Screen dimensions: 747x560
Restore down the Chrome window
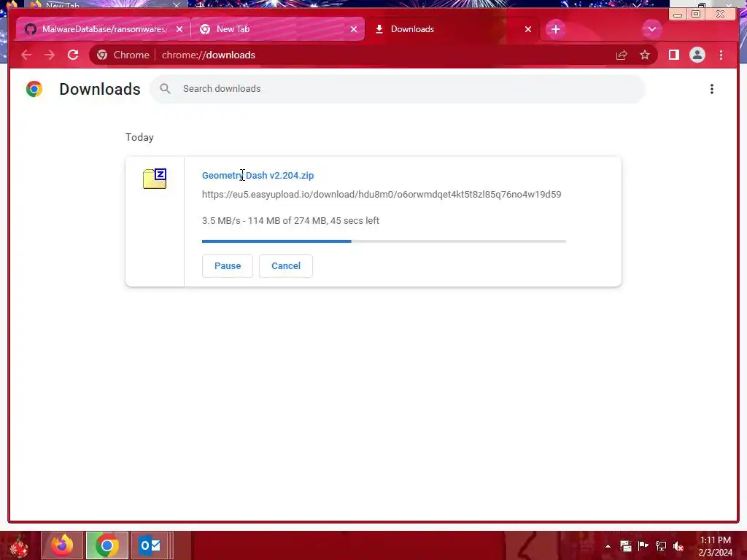[696, 14]
